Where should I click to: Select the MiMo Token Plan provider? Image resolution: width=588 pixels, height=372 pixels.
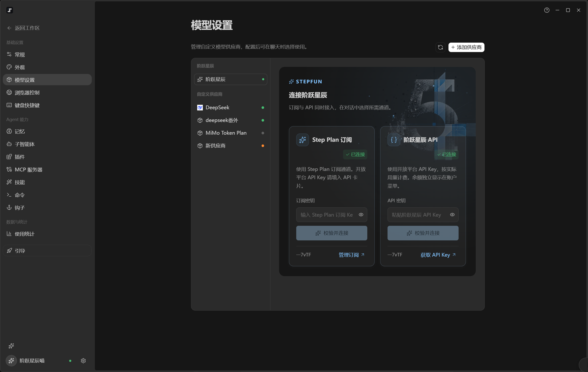(231, 133)
